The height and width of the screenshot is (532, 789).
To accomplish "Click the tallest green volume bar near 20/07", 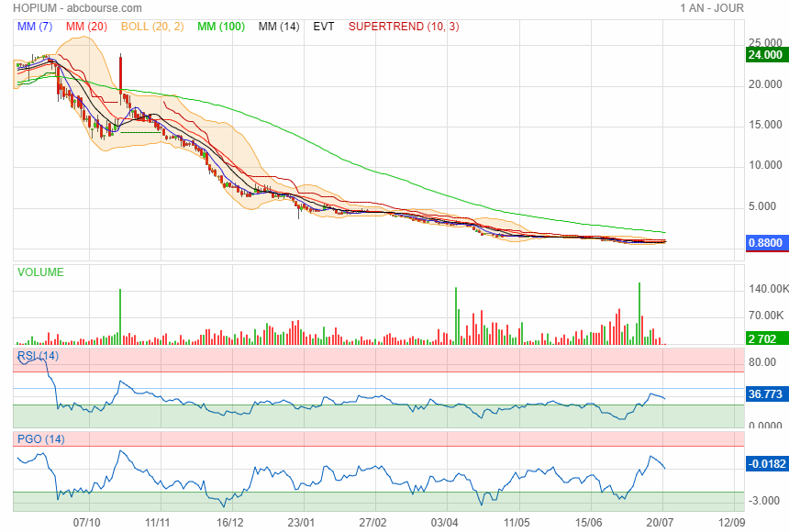I will point(639,314).
